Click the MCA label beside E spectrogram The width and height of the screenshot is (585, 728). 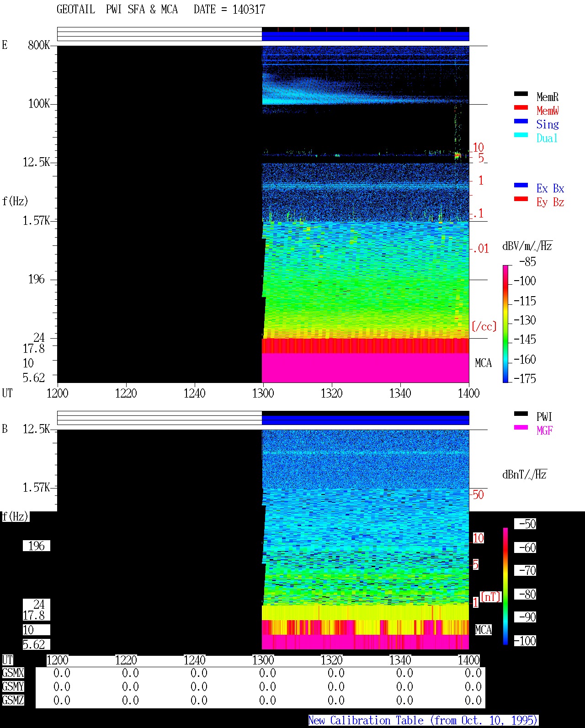point(483,363)
